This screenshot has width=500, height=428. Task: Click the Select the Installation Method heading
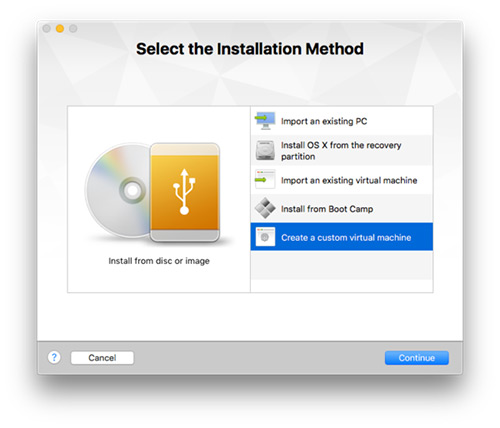tap(250, 49)
